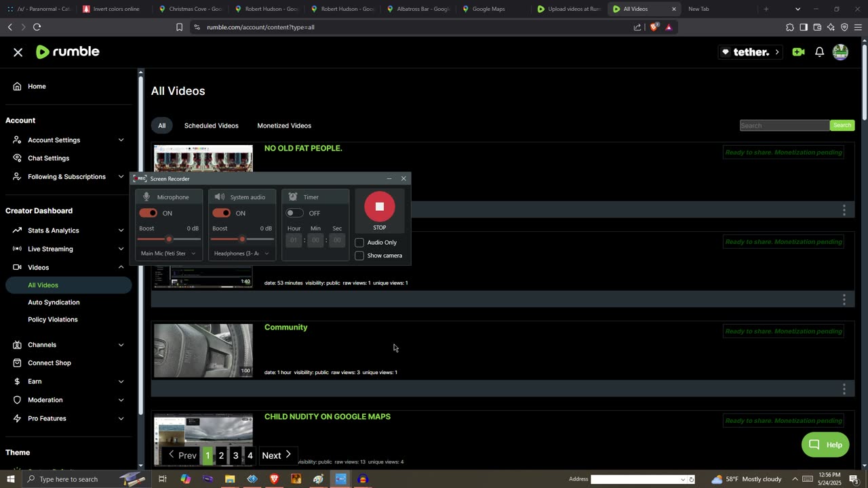Image resolution: width=868 pixels, height=488 pixels.
Task: Toggle Microphone ON switch off
Action: point(148,213)
